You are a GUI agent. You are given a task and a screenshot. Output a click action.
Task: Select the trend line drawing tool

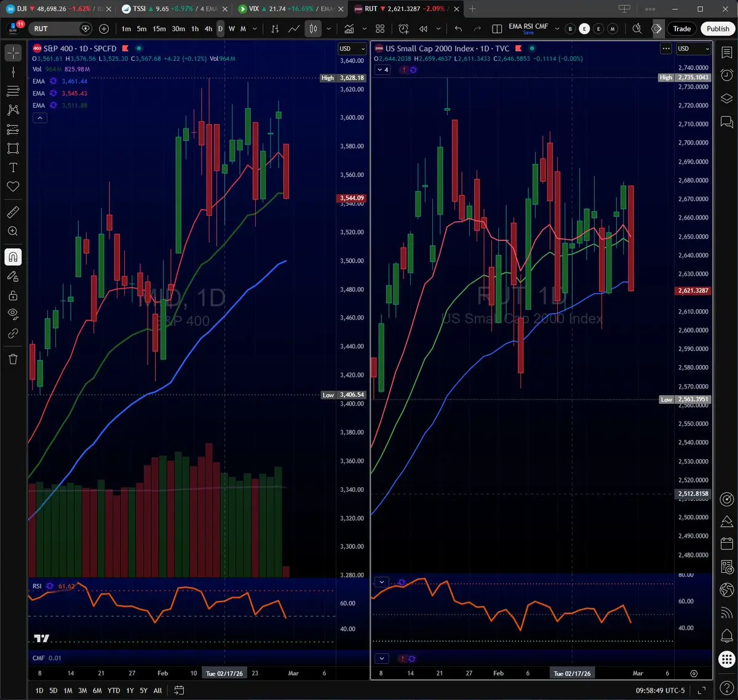point(13,72)
